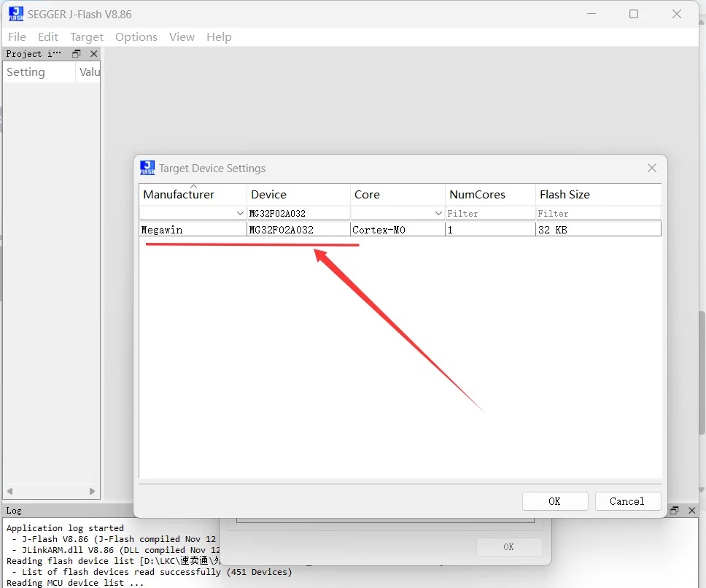This screenshot has width=706, height=588.
Task: Sort by Device column header
Action: [298, 195]
